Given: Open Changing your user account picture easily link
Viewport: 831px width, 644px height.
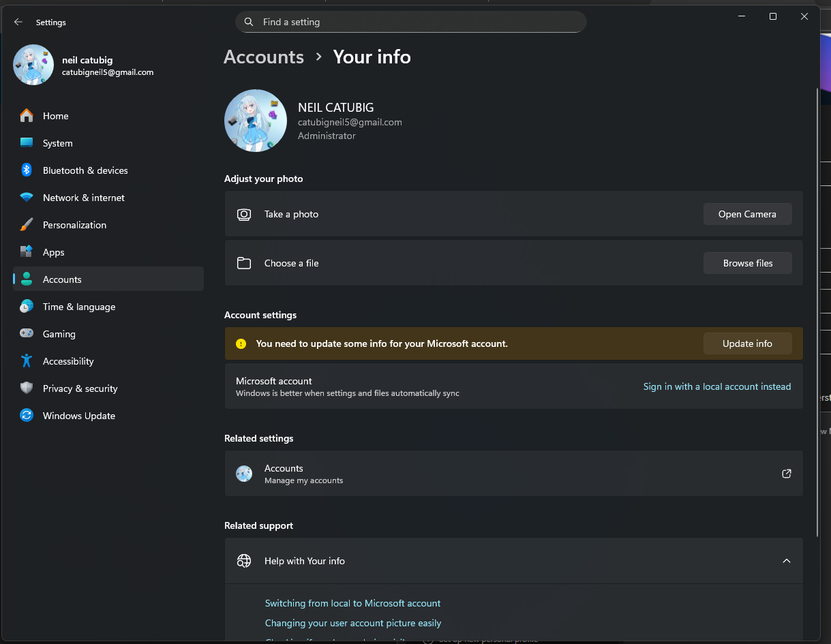Looking at the screenshot, I should pyautogui.click(x=353, y=623).
